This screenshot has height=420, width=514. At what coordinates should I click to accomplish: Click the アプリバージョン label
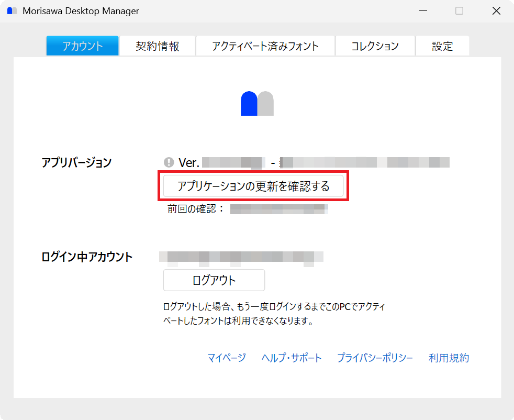[x=76, y=162]
